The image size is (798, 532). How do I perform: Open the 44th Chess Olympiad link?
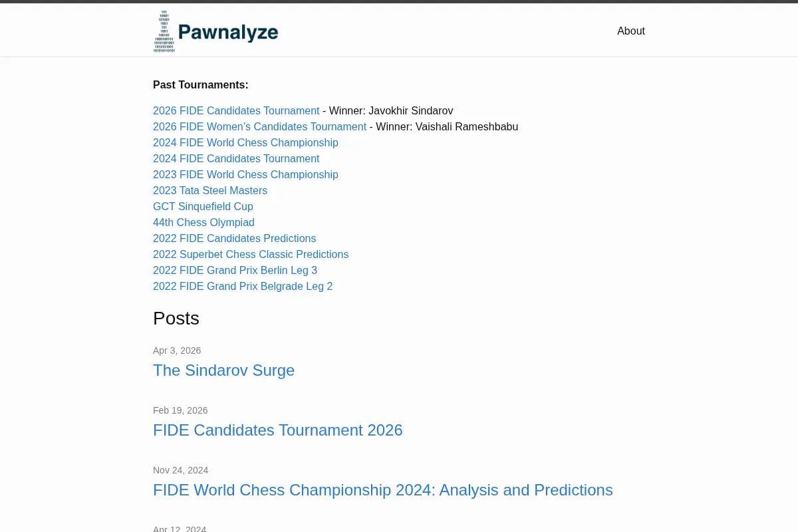click(203, 223)
